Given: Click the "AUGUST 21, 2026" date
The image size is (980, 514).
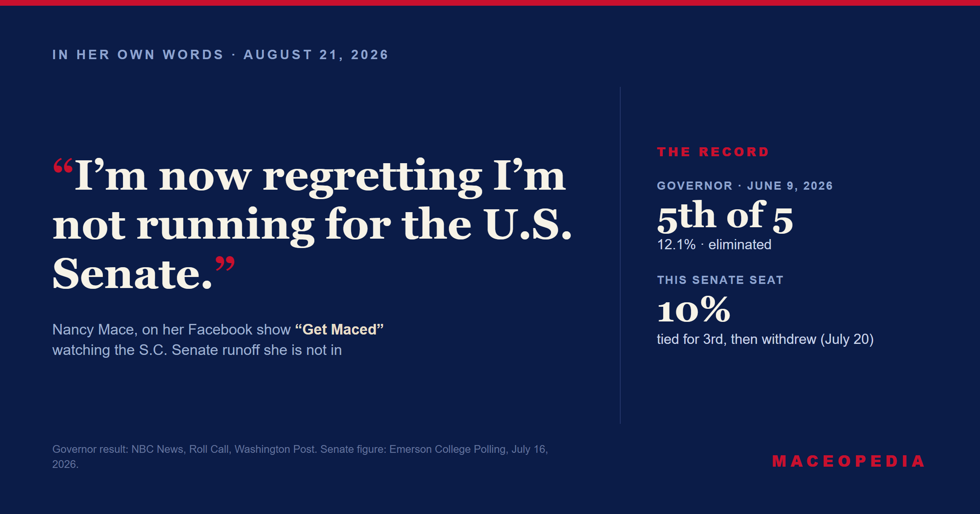Looking at the screenshot, I should (x=316, y=55).
